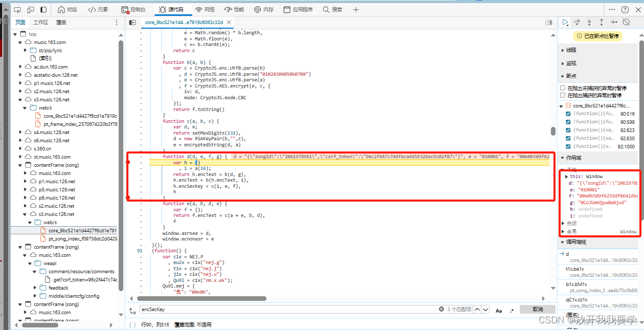Open the 欢迎 welcome tab

pyautogui.click(x=68, y=10)
